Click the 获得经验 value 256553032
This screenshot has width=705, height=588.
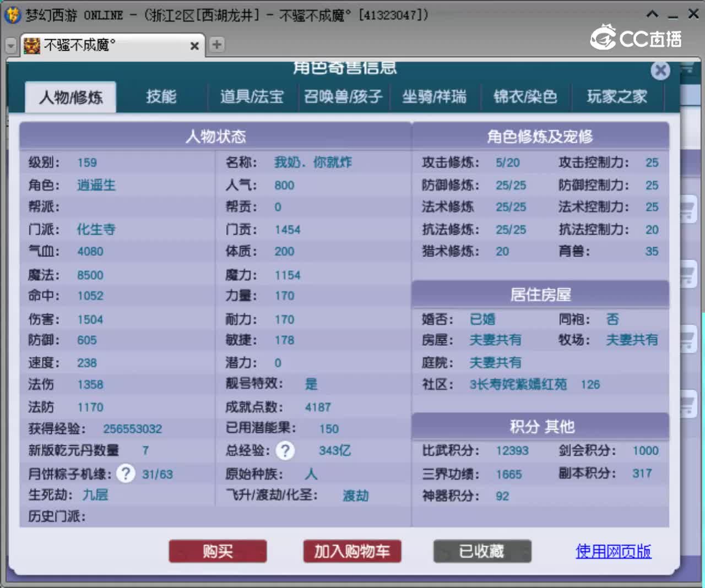pos(133,429)
